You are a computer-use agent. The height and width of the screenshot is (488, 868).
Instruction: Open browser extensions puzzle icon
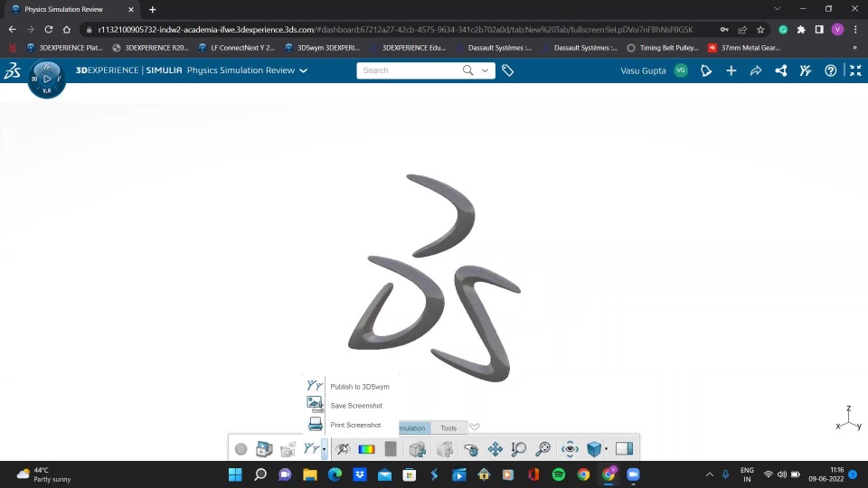click(x=801, y=30)
